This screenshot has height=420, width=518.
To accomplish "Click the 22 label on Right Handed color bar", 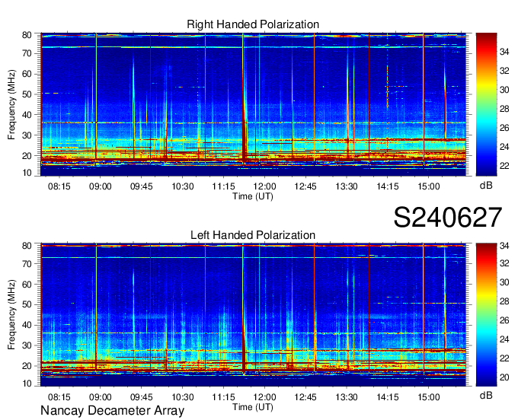I will pos(504,166).
